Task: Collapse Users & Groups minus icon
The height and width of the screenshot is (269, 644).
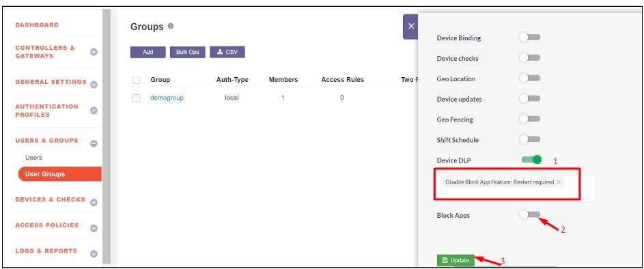Action: coord(94,143)
